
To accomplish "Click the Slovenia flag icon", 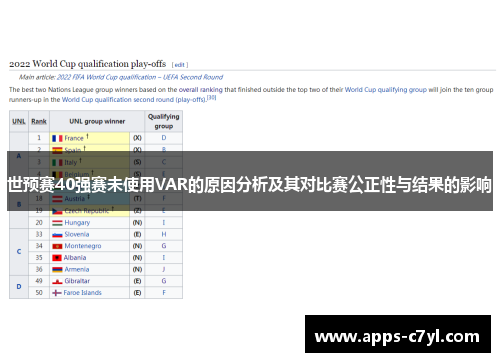I will (57, 235).
